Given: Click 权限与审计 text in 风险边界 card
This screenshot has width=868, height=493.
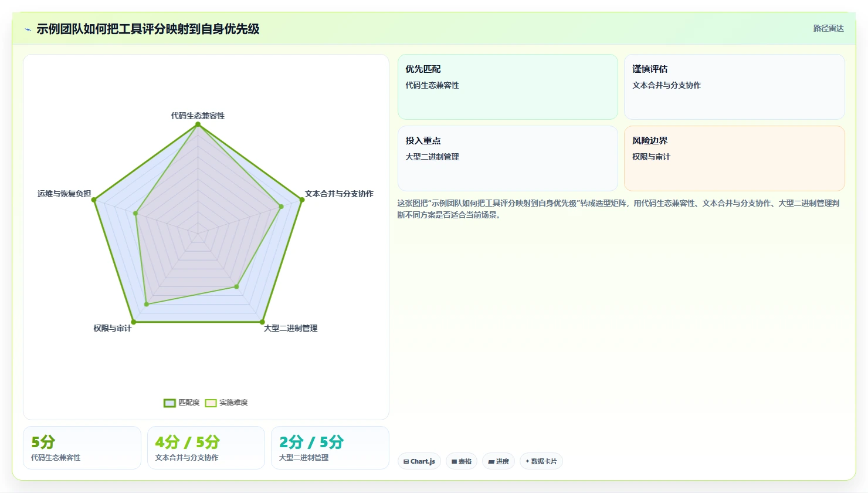Looking at the screenshot, I should (651, 157).
